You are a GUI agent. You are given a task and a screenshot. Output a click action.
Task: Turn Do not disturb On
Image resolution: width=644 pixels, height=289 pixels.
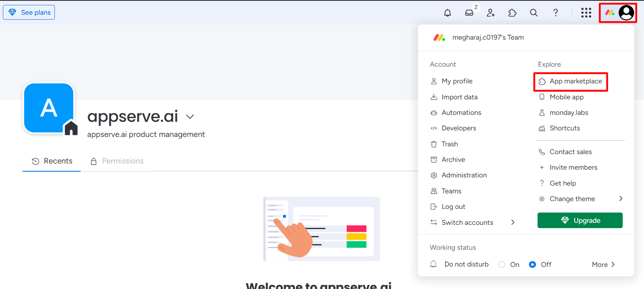point(502,264)
